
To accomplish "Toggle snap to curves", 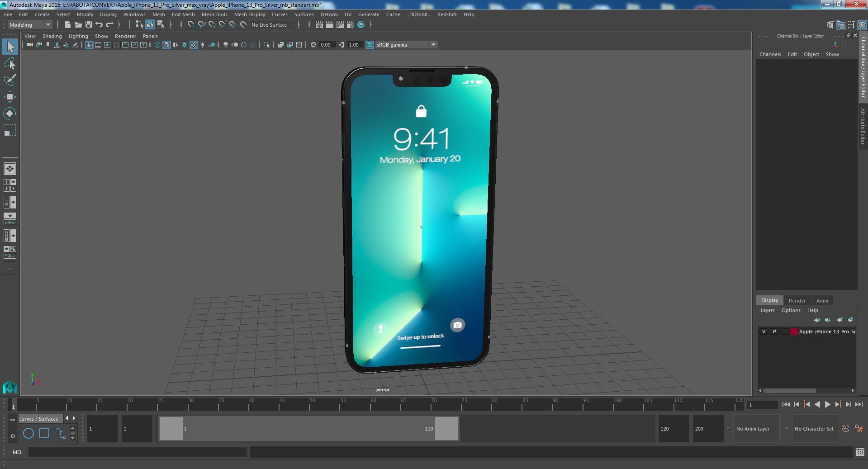I will [x=202, y=25].
